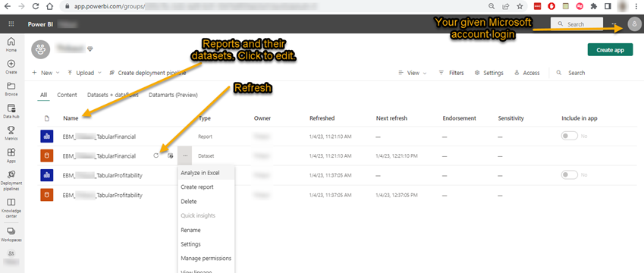Viewport: 644px width, 273px height.
Task: Switch to the All tab
Action: (43, 95)
